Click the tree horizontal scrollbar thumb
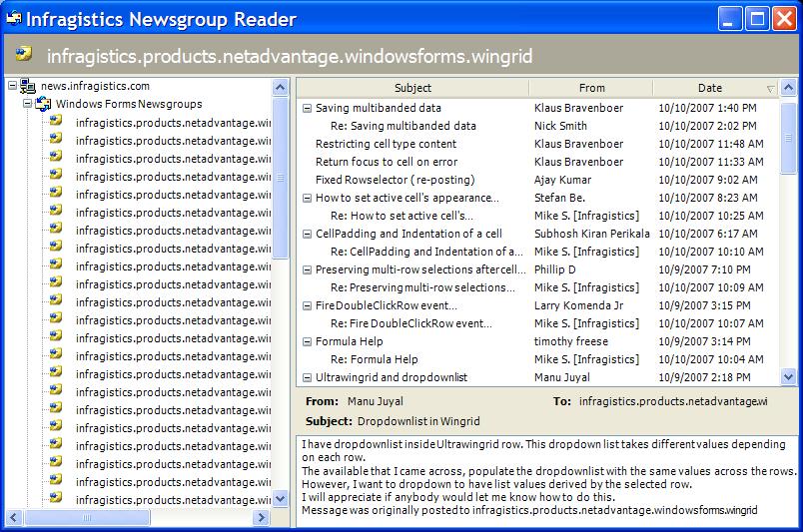This screenshot has height=532, width=803. click(87, 518)
